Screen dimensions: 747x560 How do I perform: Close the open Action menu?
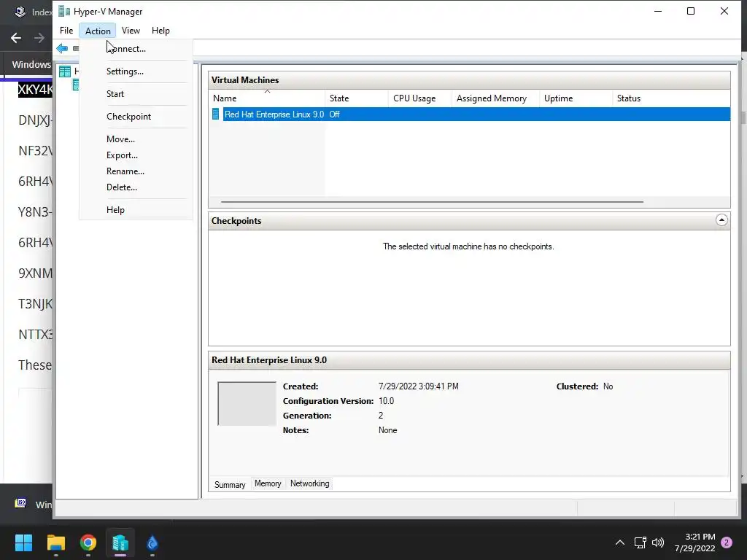click(98, 31)
